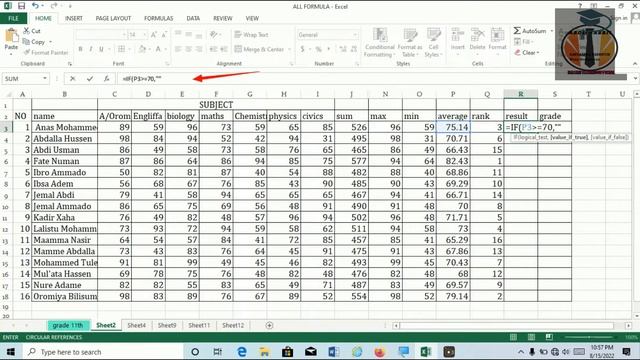Toggle Bold formatting

tap(80, 49)
